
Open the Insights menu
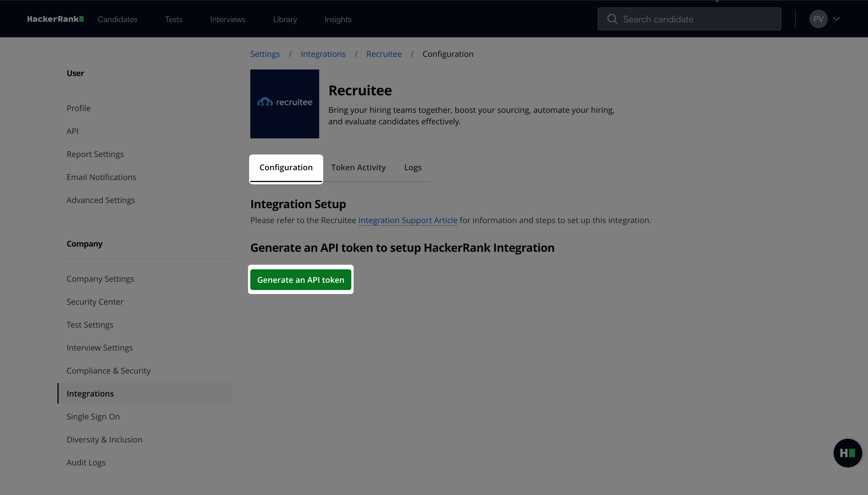[338, 19]
